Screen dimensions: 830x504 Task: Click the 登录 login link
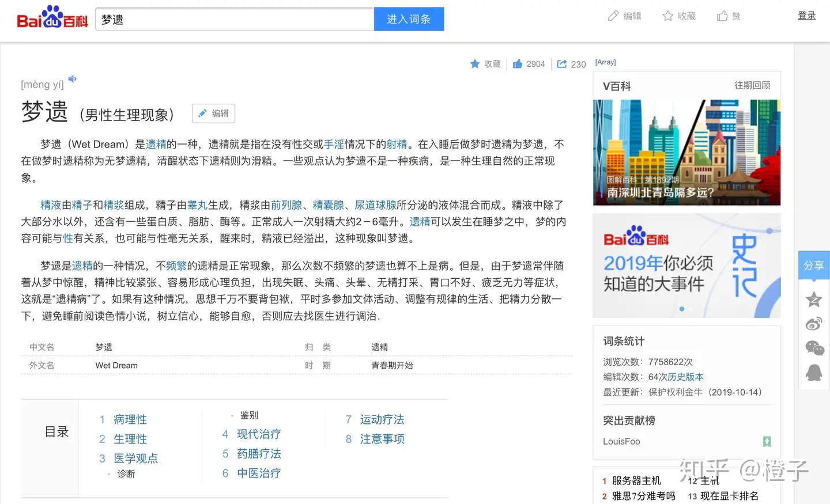coord(806,16)
